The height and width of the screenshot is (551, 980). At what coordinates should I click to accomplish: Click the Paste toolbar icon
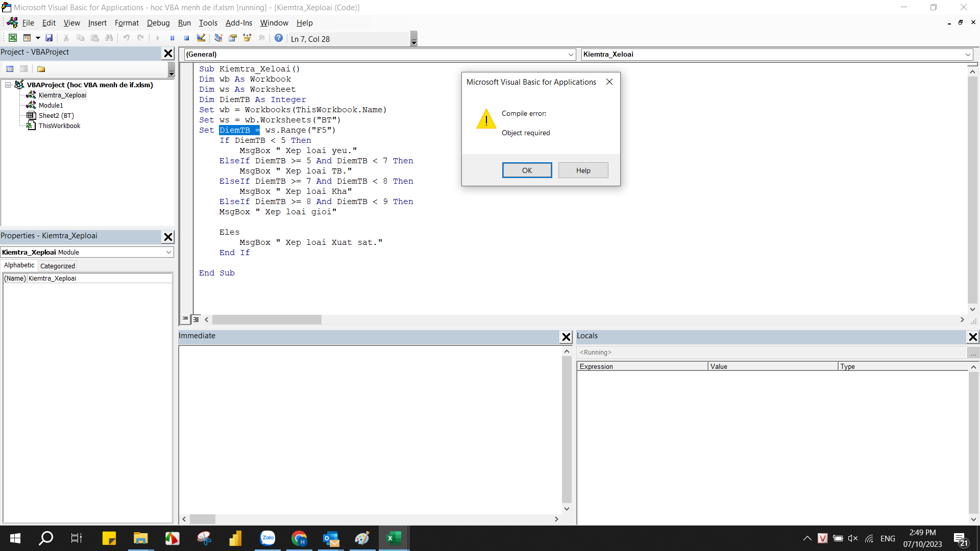point(94,38)
